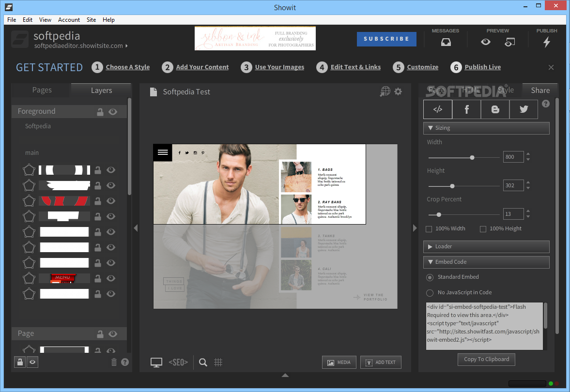This screenshot has width=570, height=392.
Task: Open the SEO settings icon
Action: click(178, 362)
